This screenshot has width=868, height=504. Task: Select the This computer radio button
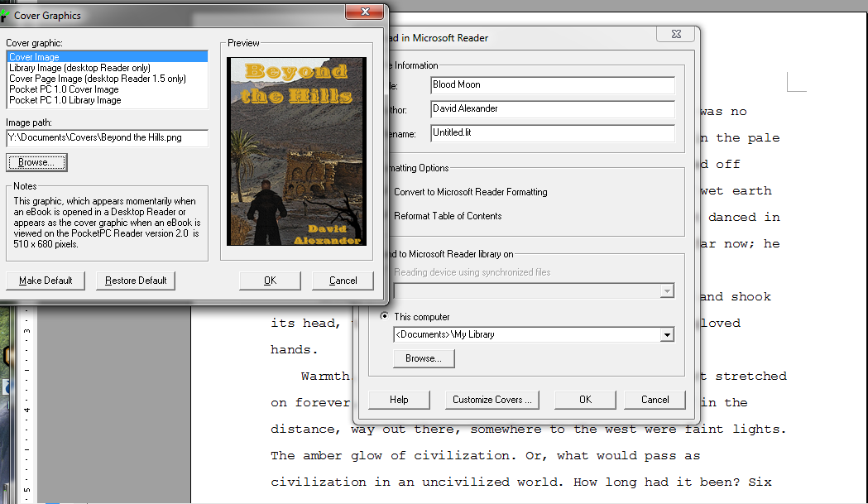(385, 316)
